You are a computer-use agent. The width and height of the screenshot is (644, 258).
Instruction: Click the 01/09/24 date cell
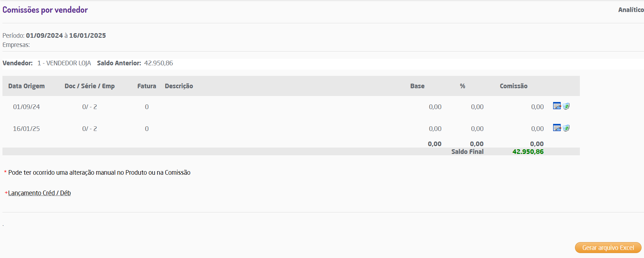[x=26, y=107]
